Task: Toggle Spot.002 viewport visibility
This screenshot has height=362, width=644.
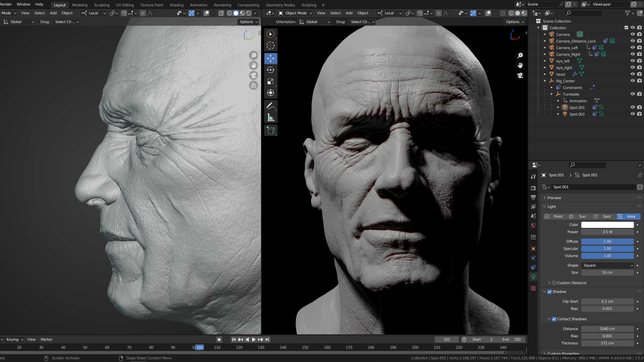Action: click(633, 114)
